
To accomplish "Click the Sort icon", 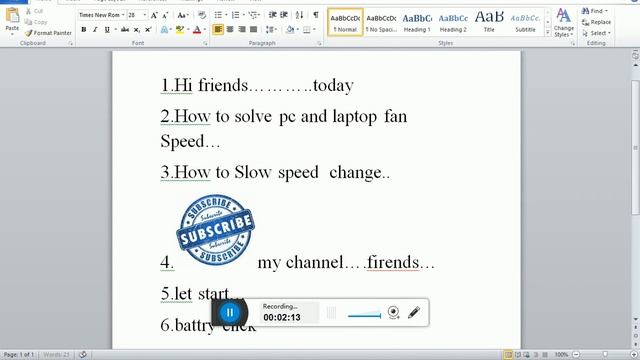I will point(300,15).
